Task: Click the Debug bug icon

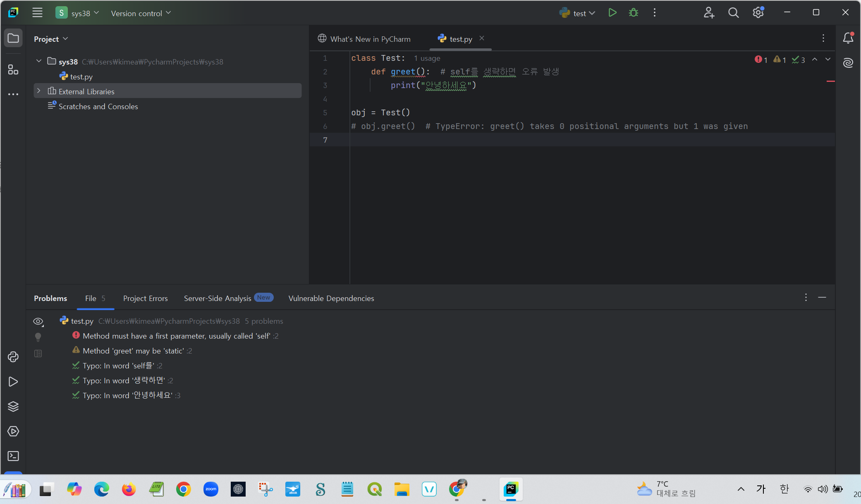Action: pos(633,13)
